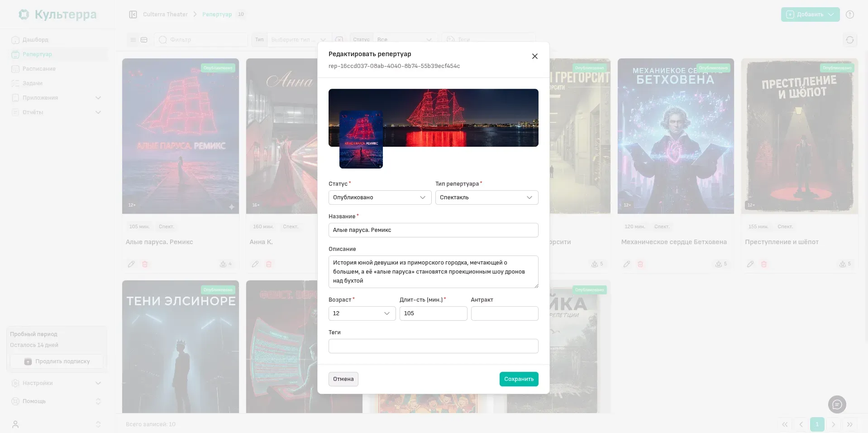Screen dimensions: 868x433
Task: Switch to list view in the toolbar
Action: [x=133, y=40]
